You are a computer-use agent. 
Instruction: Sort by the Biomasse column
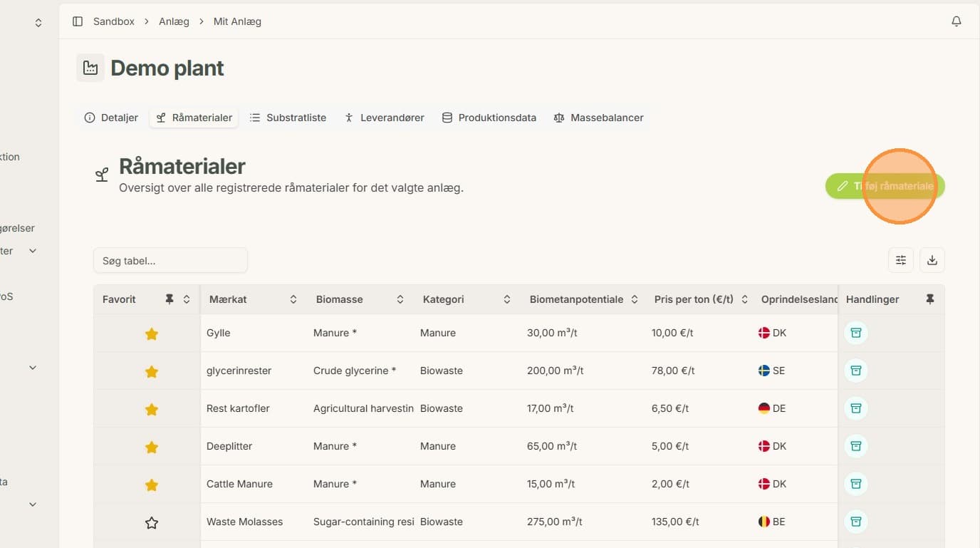[x=400, y=299]
